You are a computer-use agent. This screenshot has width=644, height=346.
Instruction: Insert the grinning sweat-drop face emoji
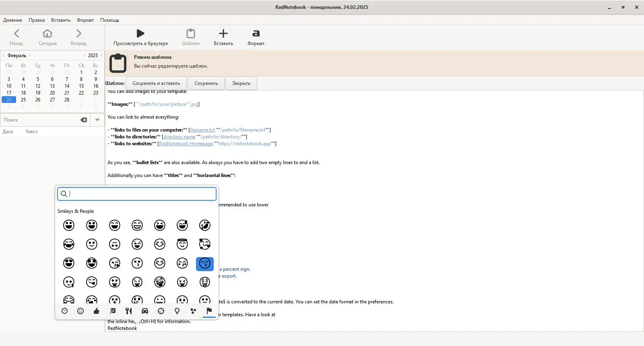point(182,225)
